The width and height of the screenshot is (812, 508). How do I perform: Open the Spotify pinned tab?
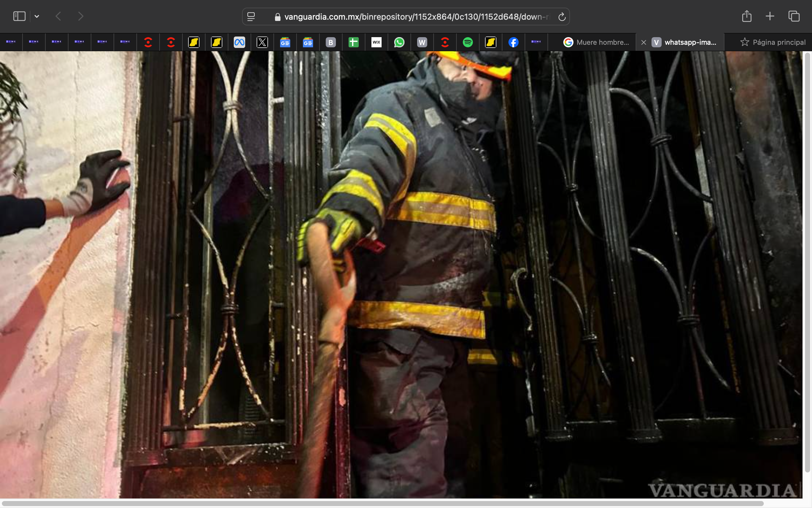(x=468, y=42)
